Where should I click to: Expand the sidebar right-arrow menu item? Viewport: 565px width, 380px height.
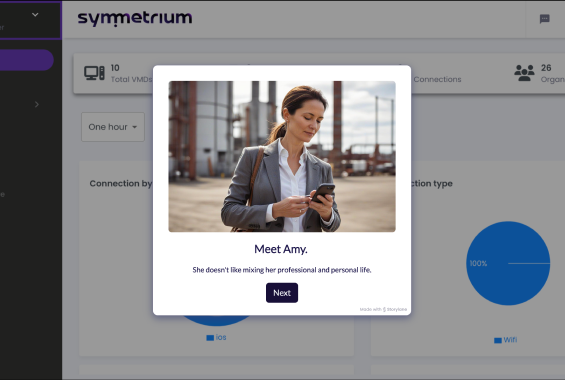(36, 104)
